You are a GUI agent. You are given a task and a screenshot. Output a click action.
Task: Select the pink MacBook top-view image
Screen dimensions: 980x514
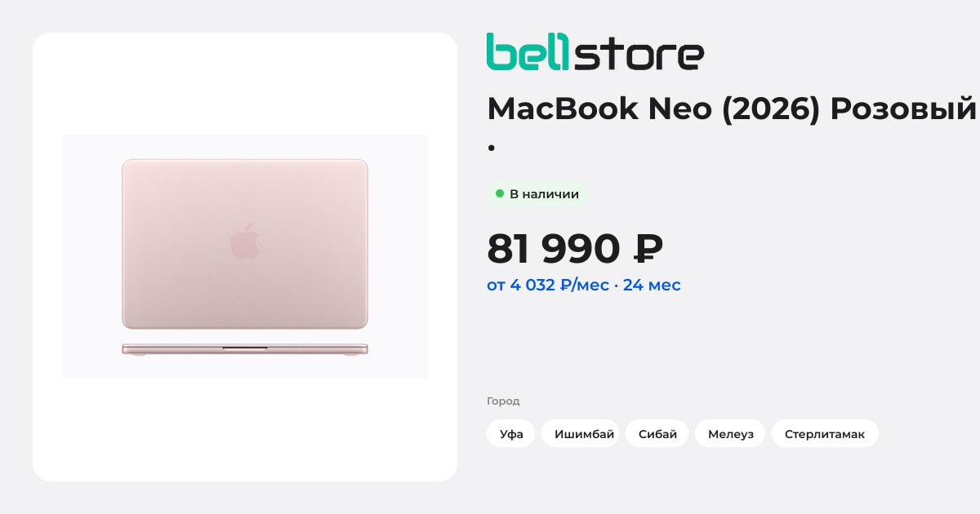click(245, 244)
